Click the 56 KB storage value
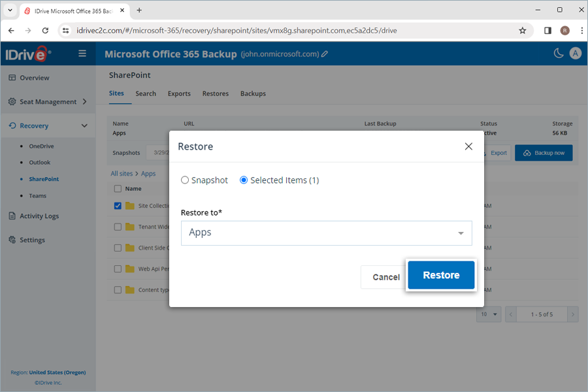Screen dimensions: 588x392 559,133
